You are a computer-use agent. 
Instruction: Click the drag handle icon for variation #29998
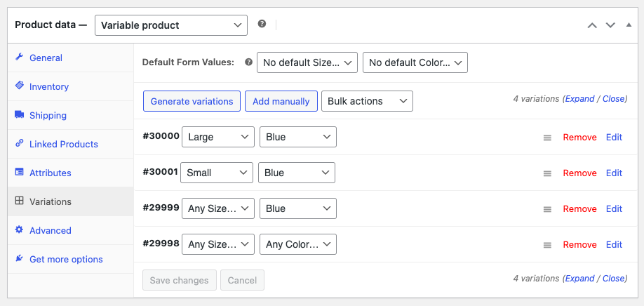point(547,245)
